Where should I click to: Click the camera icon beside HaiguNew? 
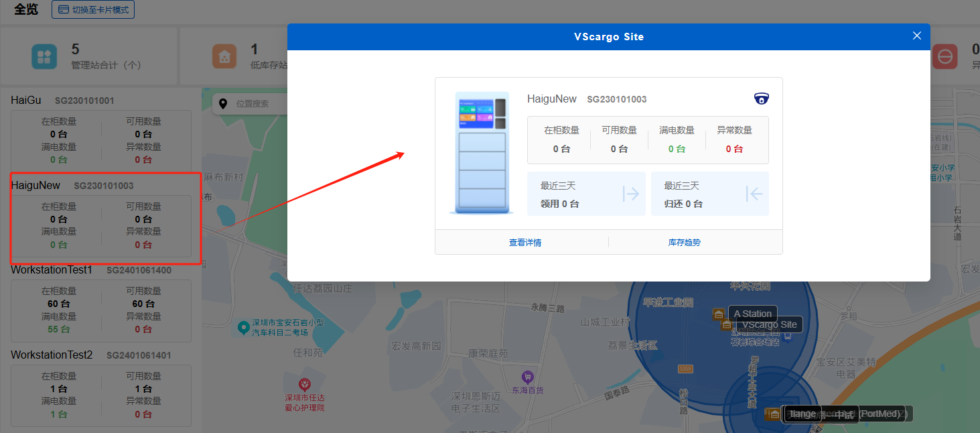click(x=761, y=99)
